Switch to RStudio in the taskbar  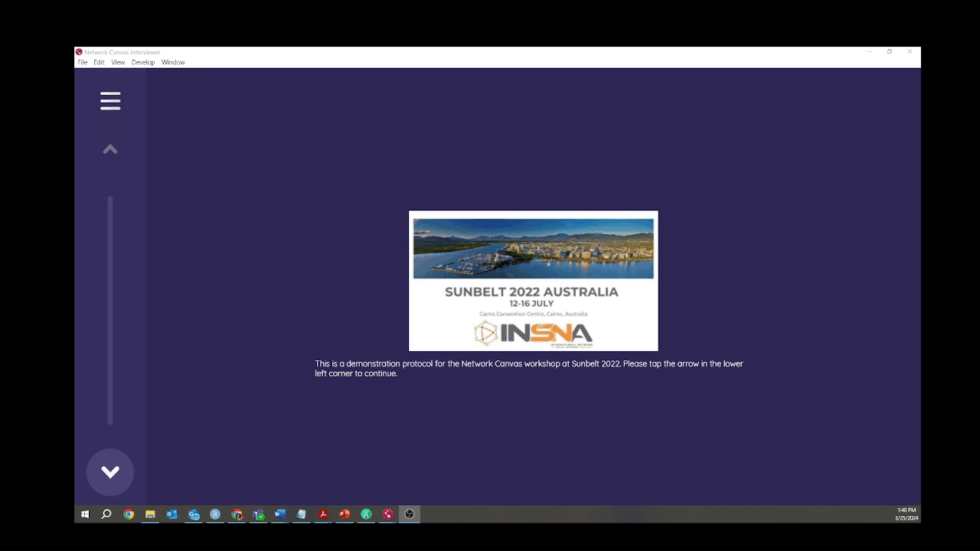pyautogui.click(x=215, y=514)
